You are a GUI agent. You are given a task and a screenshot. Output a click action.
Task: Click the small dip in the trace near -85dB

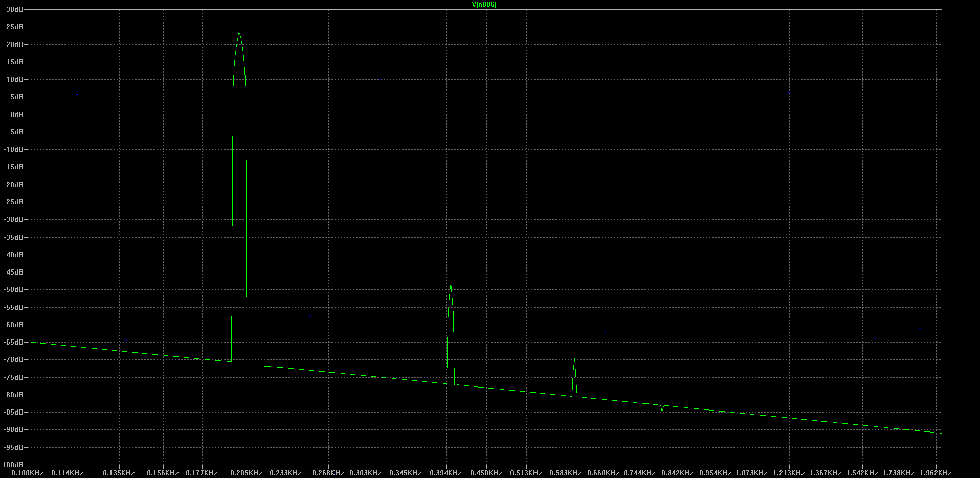click(x=662, y=410)
